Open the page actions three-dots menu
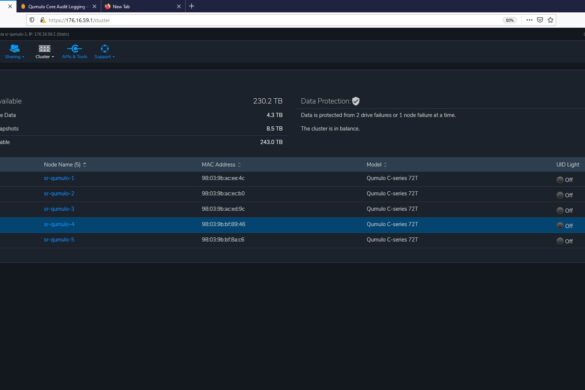 [529, 20]
